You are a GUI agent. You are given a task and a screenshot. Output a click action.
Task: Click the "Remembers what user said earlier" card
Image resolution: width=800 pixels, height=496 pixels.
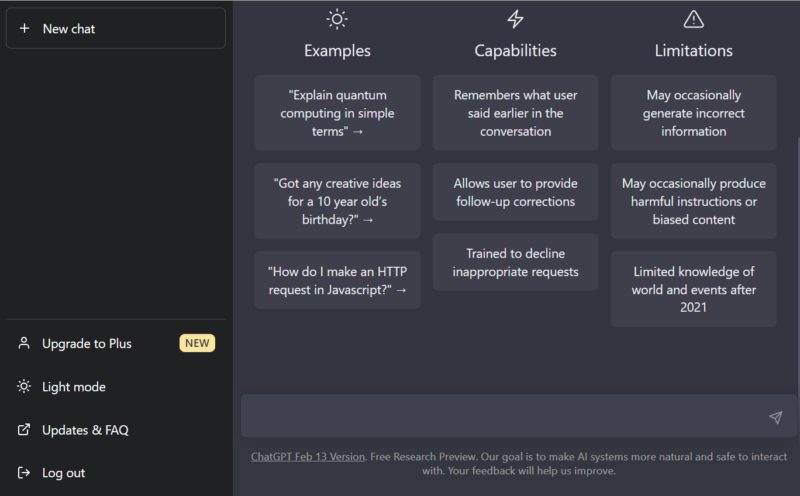[515, 113]
